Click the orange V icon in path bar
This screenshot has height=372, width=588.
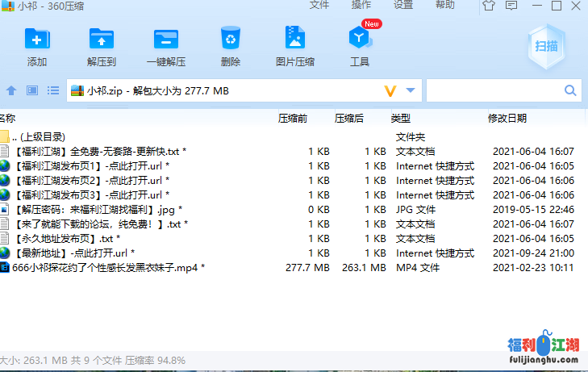coord(390,90)
